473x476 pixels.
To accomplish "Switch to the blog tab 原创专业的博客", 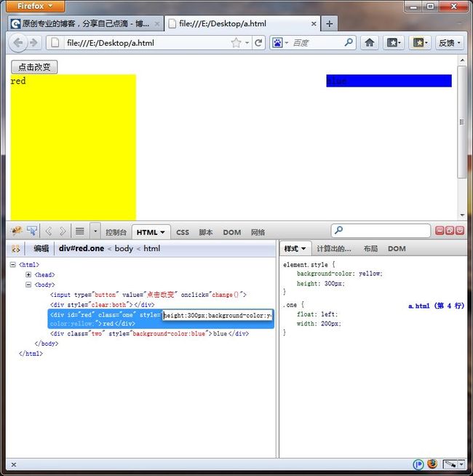I will coord(85,24).
